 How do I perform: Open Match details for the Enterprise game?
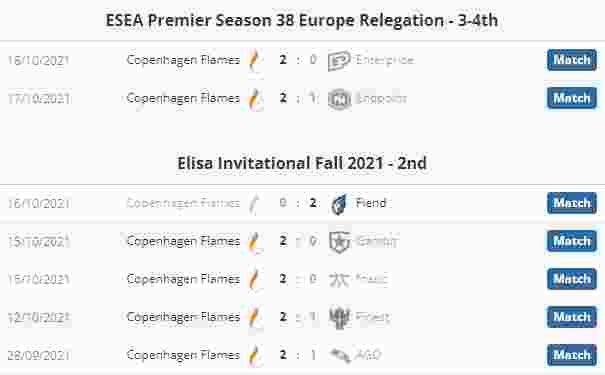pos(572,60)
